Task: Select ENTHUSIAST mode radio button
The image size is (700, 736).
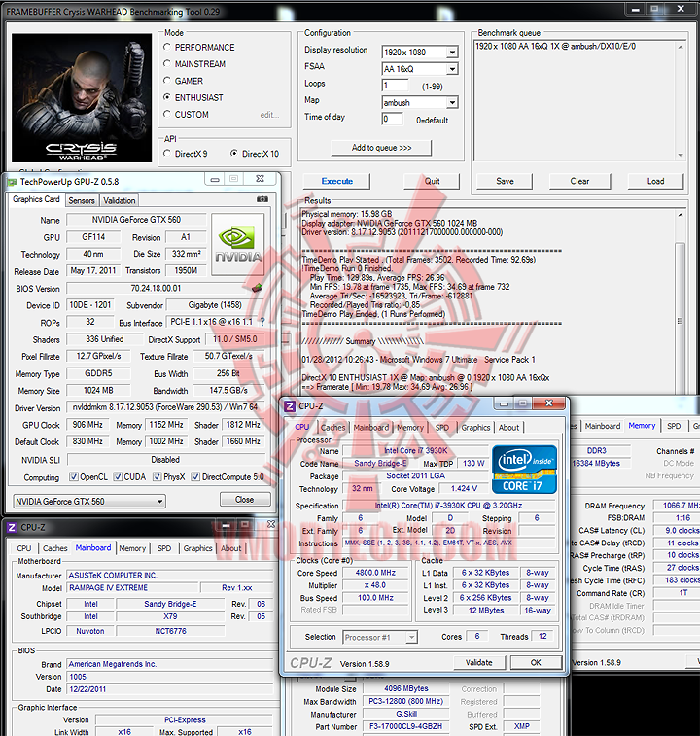Action: point(166,97)
